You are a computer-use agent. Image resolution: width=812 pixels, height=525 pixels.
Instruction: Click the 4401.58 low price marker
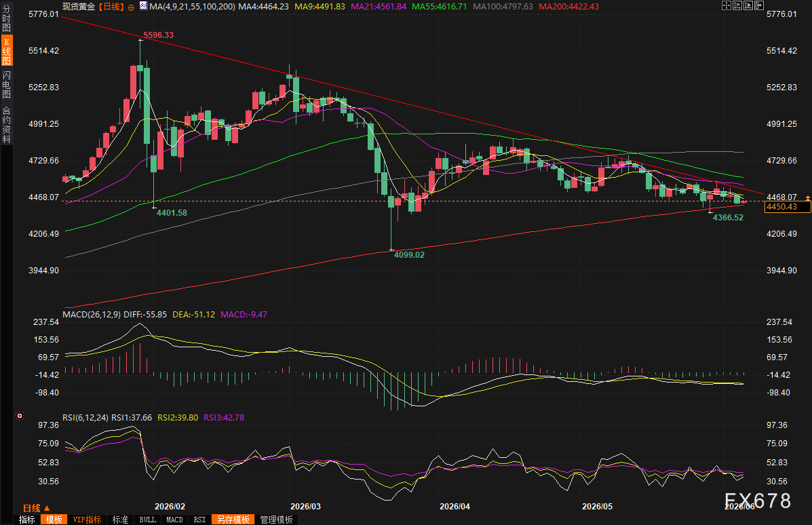[172, 213]
